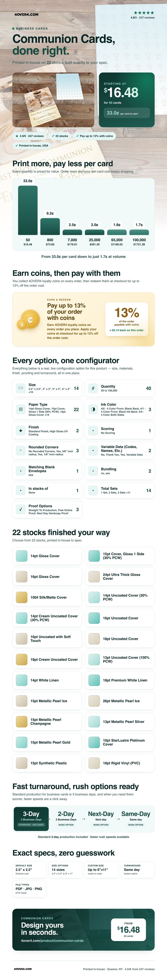Image resolution: width=167 pixels, height=980 pixels.
Task: Click the communion card product photo
Action: pyautogui.click(x=53, y=100)
